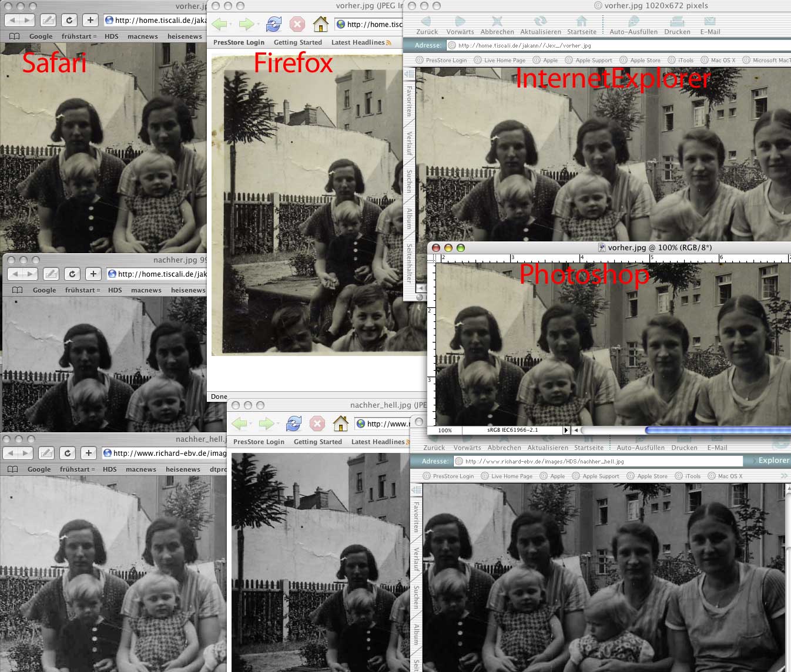The height and width of the screenshot is (672, 791).
Task: Go to home page in vorher.jpg Firefox window
Action: [320, 24]
